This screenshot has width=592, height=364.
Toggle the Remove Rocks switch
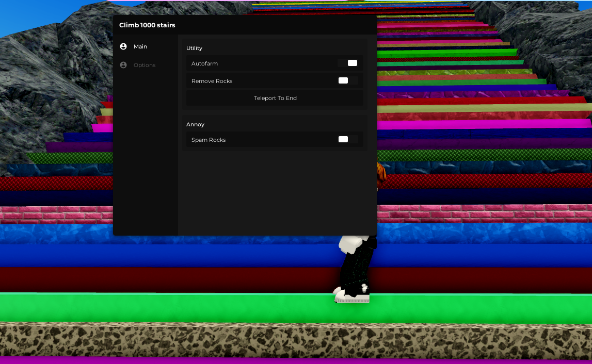tap(348, 80)
